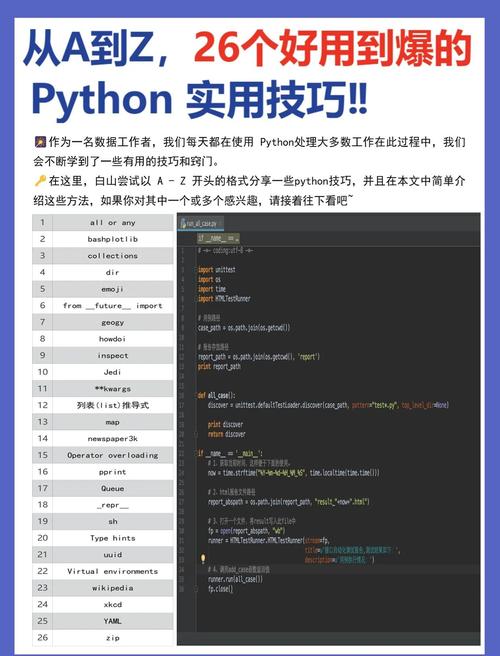This screenshot has width=500, height=656.
Task: Click the 'fp.close()' code line
Action: [x=221, y=589]
